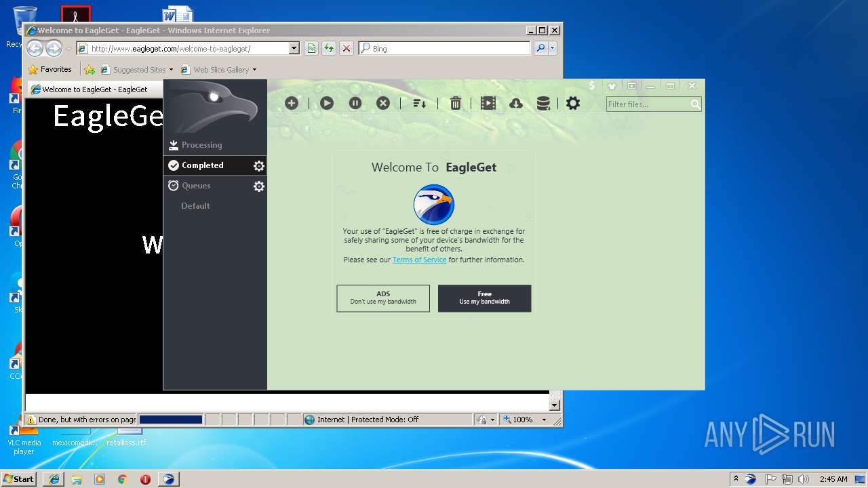The width and height of the screenshot is (868, 488).
Task: Open Web Slice Gallery dropdown
Action: [219, 69]
